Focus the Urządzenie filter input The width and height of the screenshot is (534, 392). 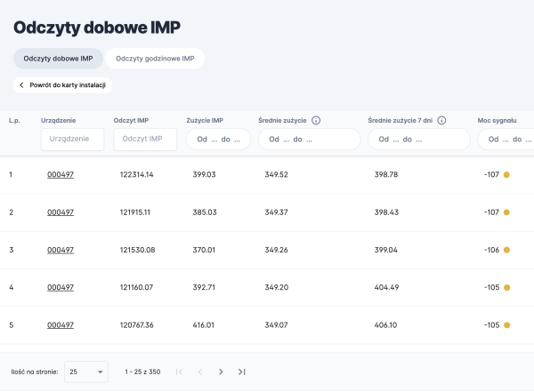[x=72, y=140]
